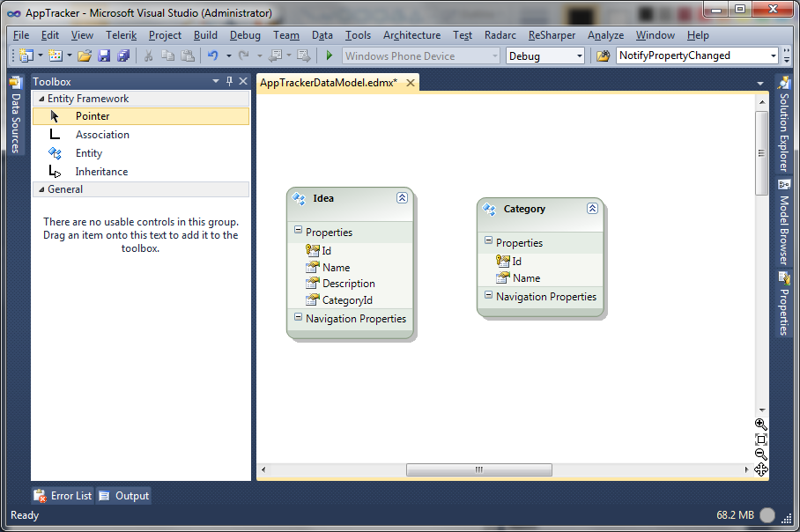Open the Radarc menu
This screenshot has width=800, height=532.
pos(500,35)
